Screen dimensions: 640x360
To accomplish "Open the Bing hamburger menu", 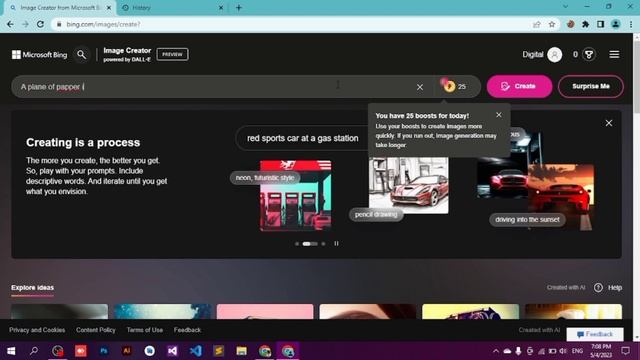I will (x=614, y=54).
